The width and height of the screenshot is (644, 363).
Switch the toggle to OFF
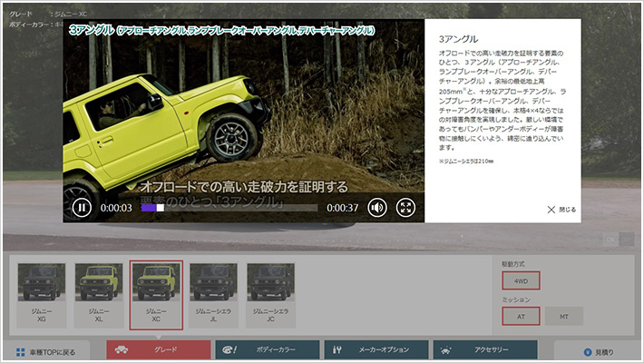pos(627,240)
